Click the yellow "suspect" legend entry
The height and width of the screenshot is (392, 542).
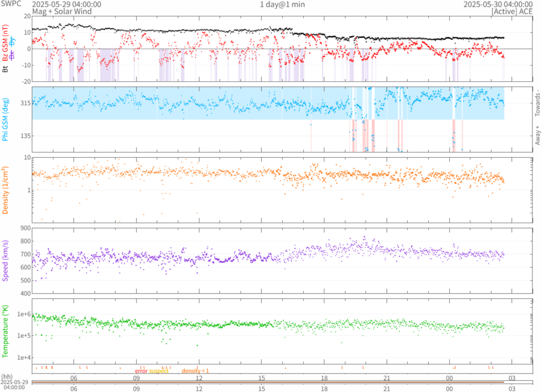[x=159, y=371]
